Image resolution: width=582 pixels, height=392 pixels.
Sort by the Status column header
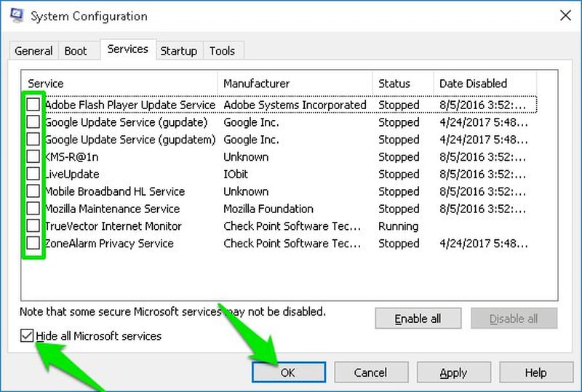pos(403,84)
